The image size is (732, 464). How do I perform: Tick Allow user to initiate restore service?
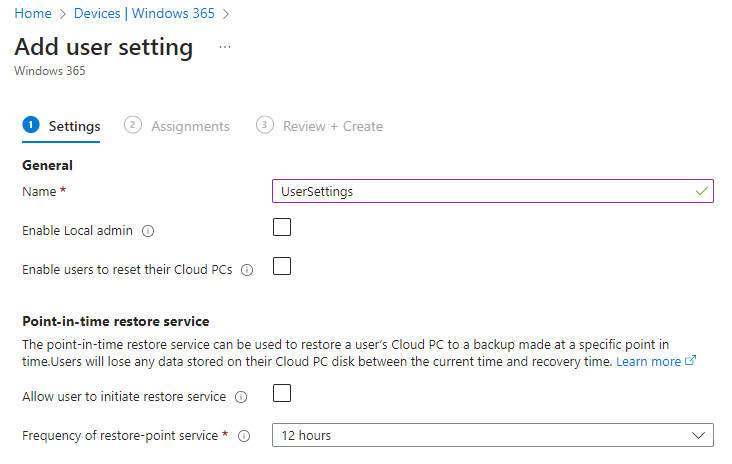[282, 394]
